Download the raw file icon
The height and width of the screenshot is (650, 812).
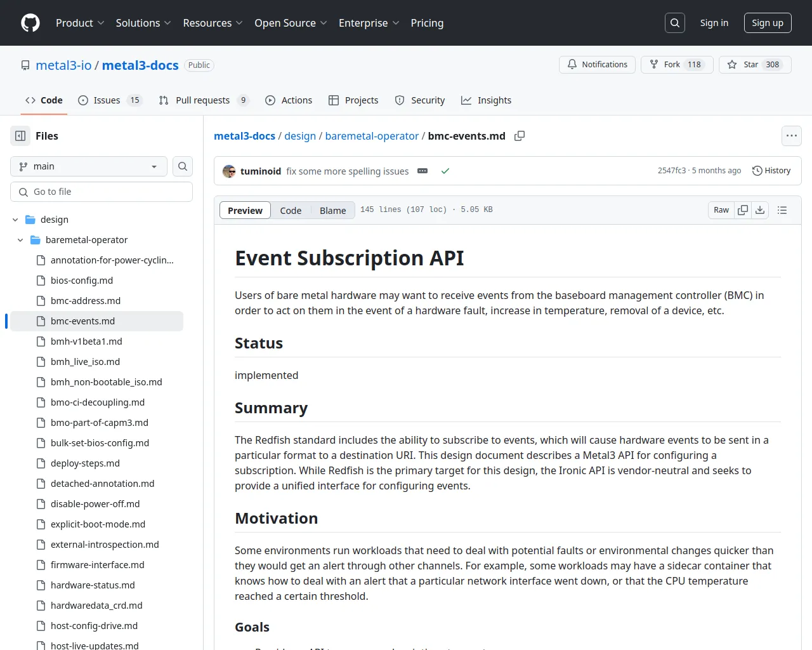[x=760, y=210]
